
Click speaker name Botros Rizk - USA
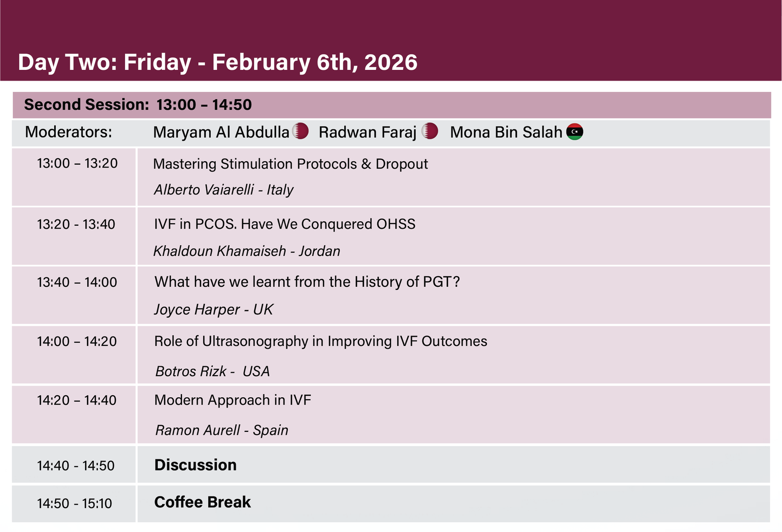click(213, 371)
